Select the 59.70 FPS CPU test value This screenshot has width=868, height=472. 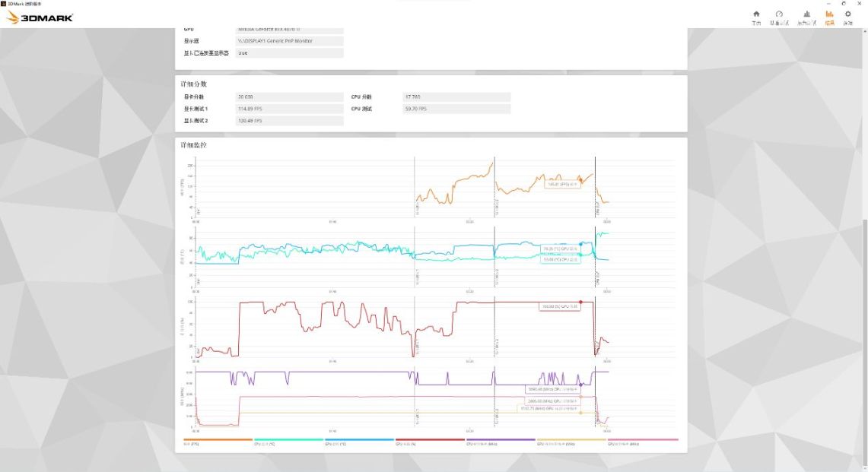[456, 109]
